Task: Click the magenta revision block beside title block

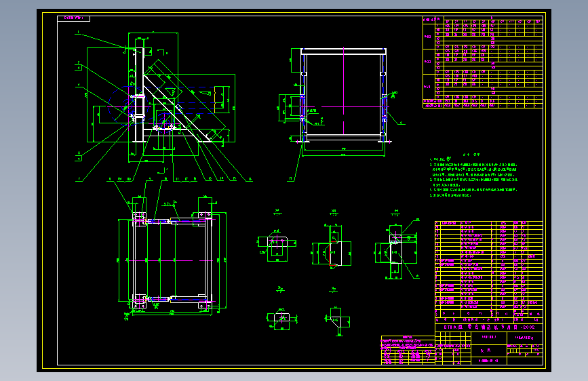Action: [x=408, y=350]
